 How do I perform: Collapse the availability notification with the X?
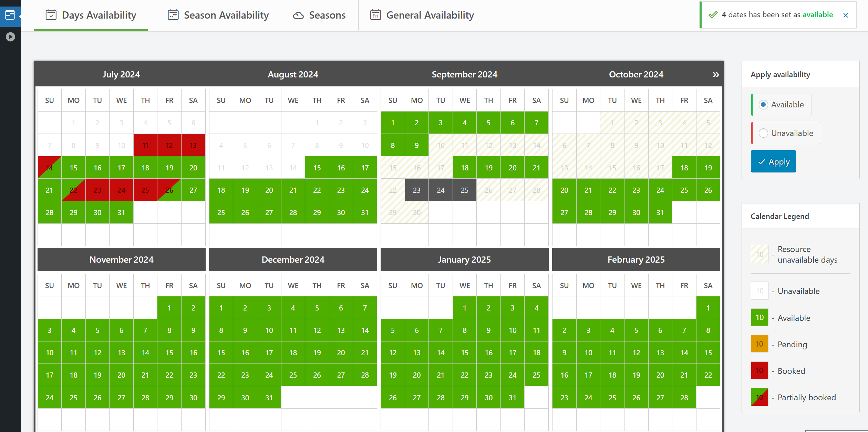click(x=846, y=15)
